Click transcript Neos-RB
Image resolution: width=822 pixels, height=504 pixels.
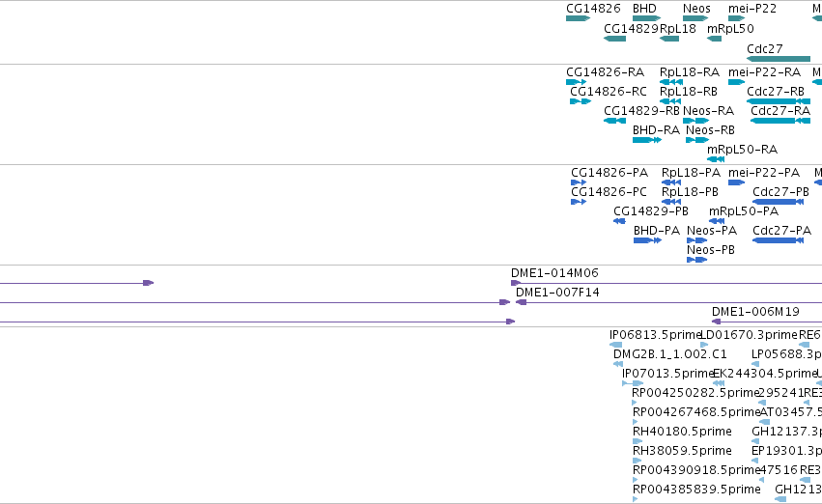(697, 140)
